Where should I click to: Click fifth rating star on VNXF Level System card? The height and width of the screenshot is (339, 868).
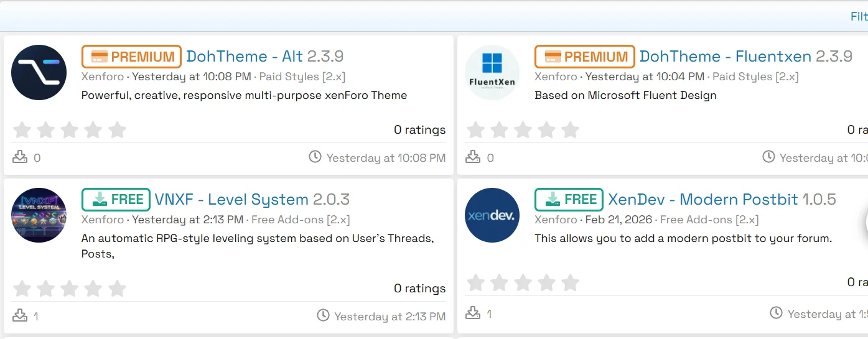tap(117, 289)
